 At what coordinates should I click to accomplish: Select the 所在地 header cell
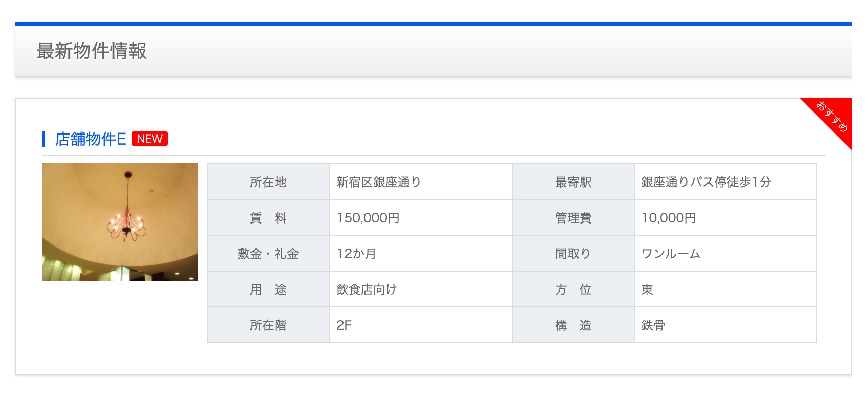[268, 182]
